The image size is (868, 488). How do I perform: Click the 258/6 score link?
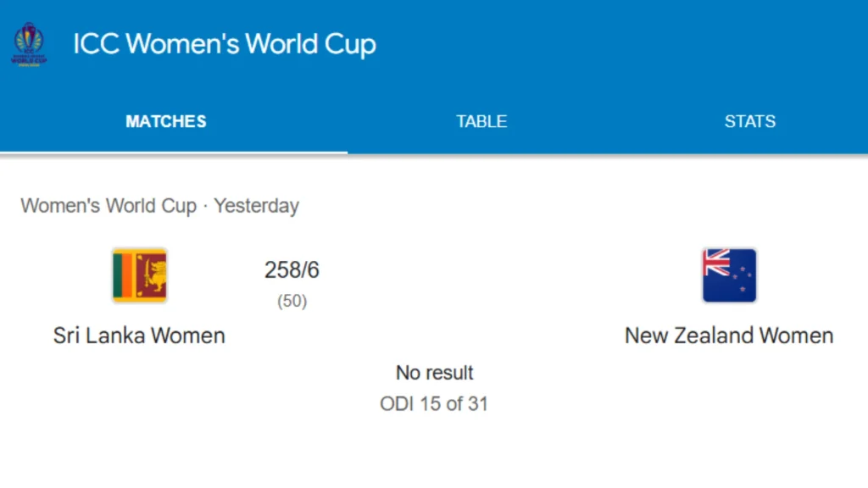click(x=292, y=269)
